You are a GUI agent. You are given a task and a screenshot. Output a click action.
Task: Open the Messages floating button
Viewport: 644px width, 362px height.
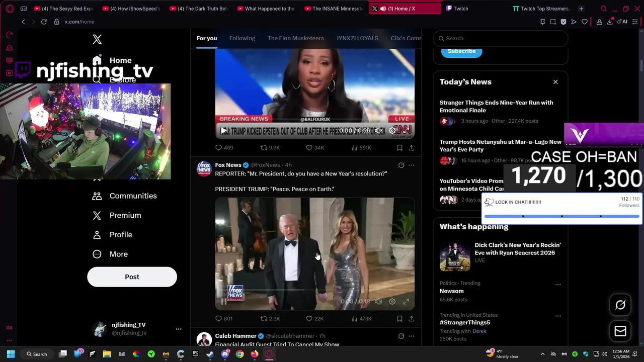pos(620,331)
